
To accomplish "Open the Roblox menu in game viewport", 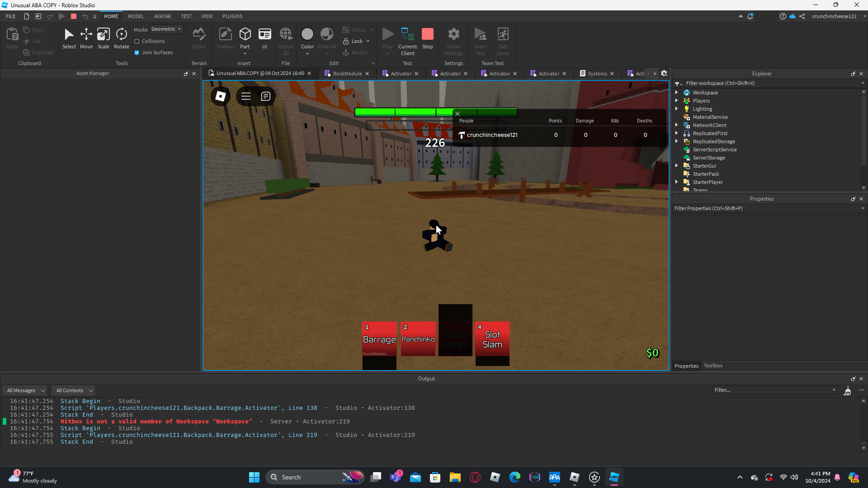I will [221, 96].
